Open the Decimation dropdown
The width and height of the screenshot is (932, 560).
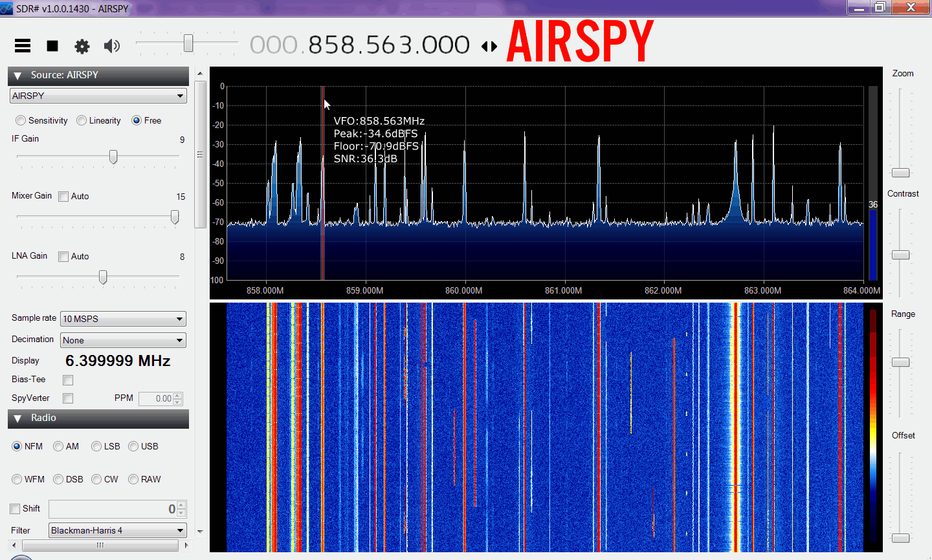point(123,340)
